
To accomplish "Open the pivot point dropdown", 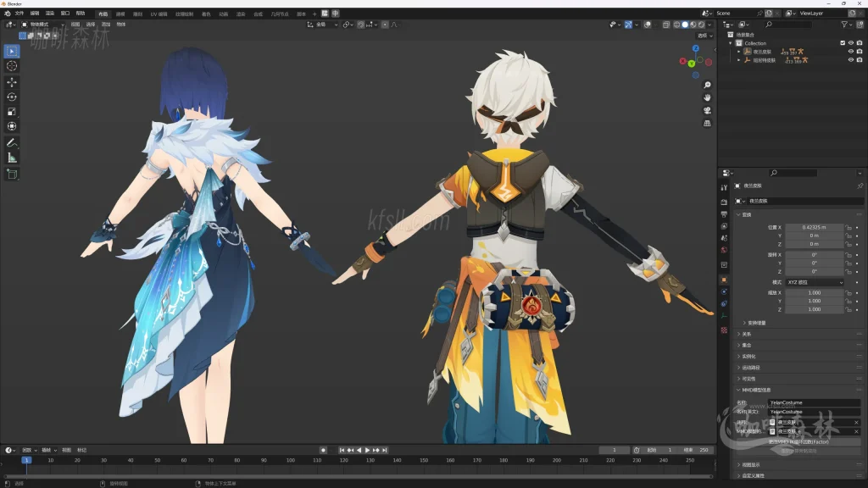I will click(x=347, y=25).
